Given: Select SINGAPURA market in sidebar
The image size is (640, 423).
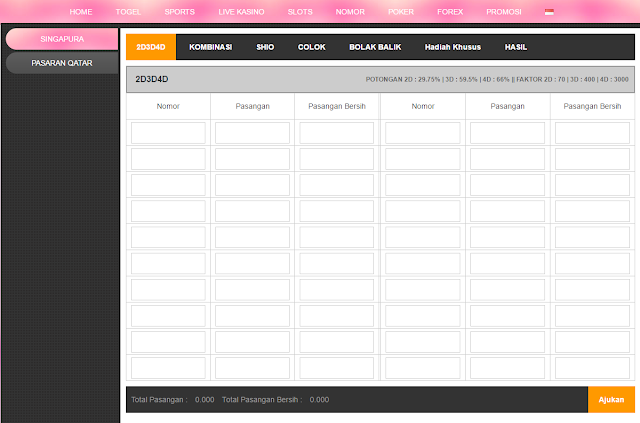Looking at the screenshot, I should (x=62, y=39).
